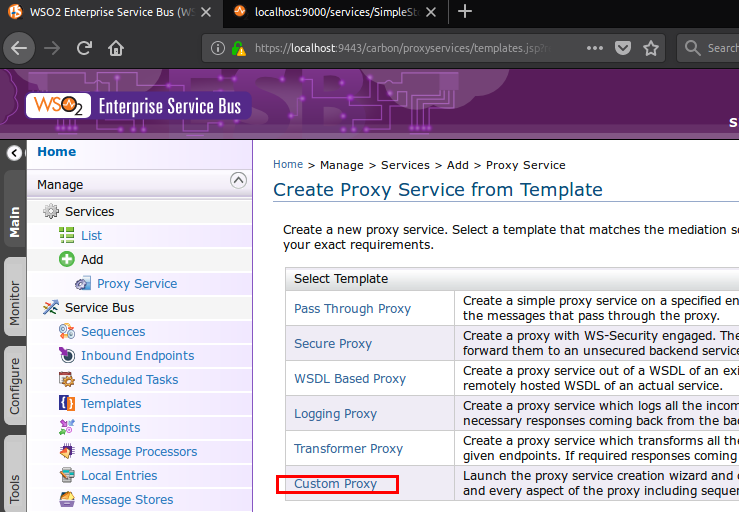Open the Custom Proxy template
Viewport: 739px width, 512px height.
click(x=335, y=484)
